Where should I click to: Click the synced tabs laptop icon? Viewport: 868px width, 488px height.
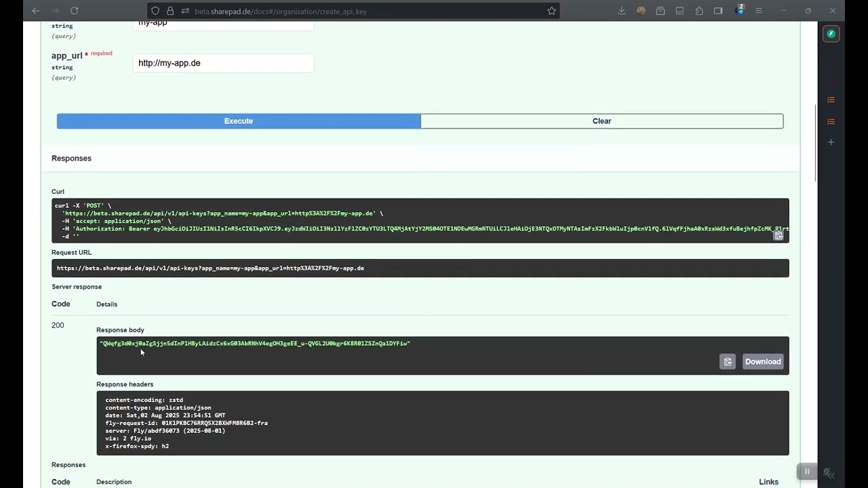pos(679,11)
